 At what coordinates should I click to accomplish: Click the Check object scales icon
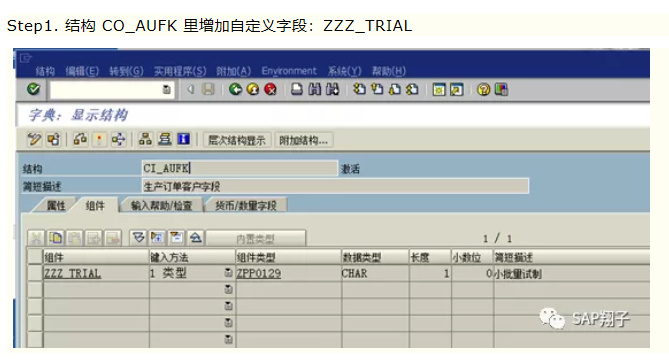[x=80, y=139]
